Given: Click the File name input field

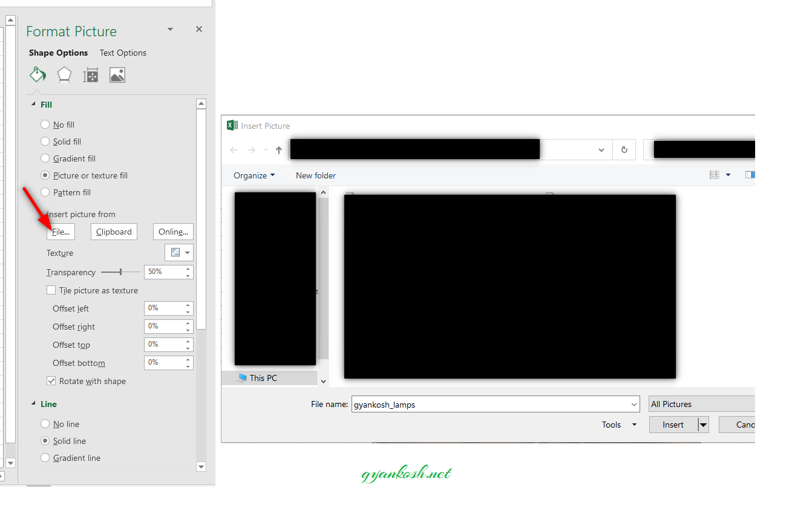Looking at the screenshot, I should (x=496, y=404).
